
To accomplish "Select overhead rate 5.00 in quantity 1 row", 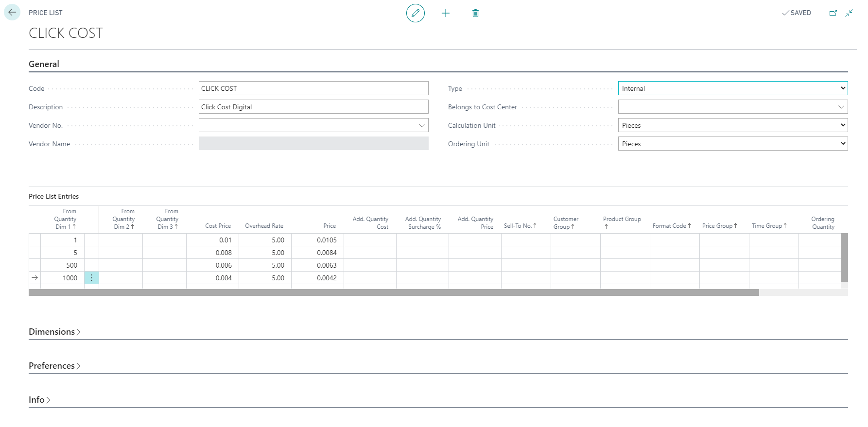I will pyautogui.click(x=265, y=240).
